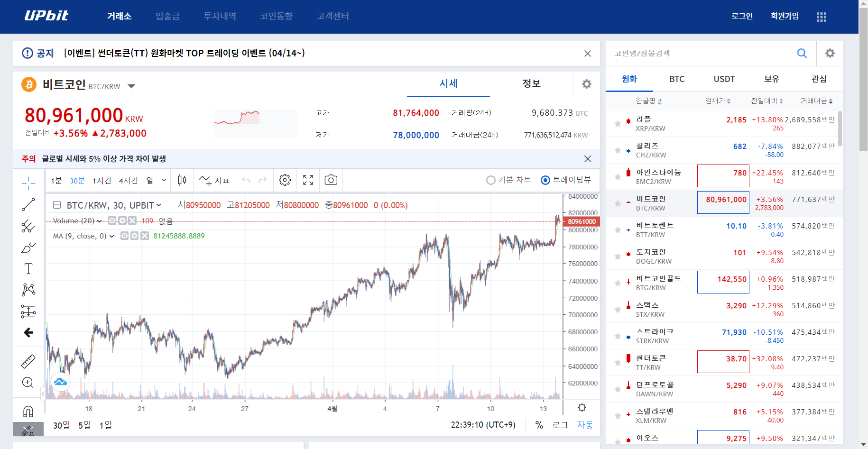Sort coin list by 전일대비
This screenshot has width=868, height=449.
(x=767, y=101)
